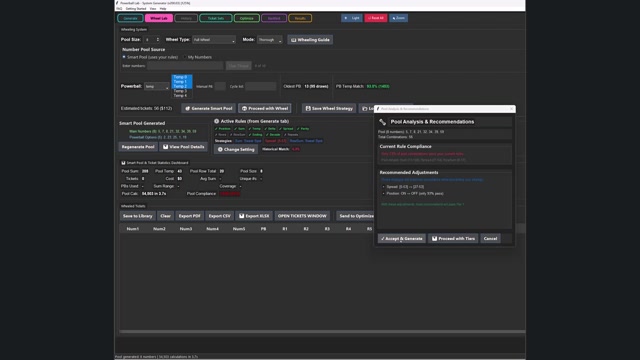Select Temp 1 in the list
Screen dimensions: 640x360
[182, 82]
